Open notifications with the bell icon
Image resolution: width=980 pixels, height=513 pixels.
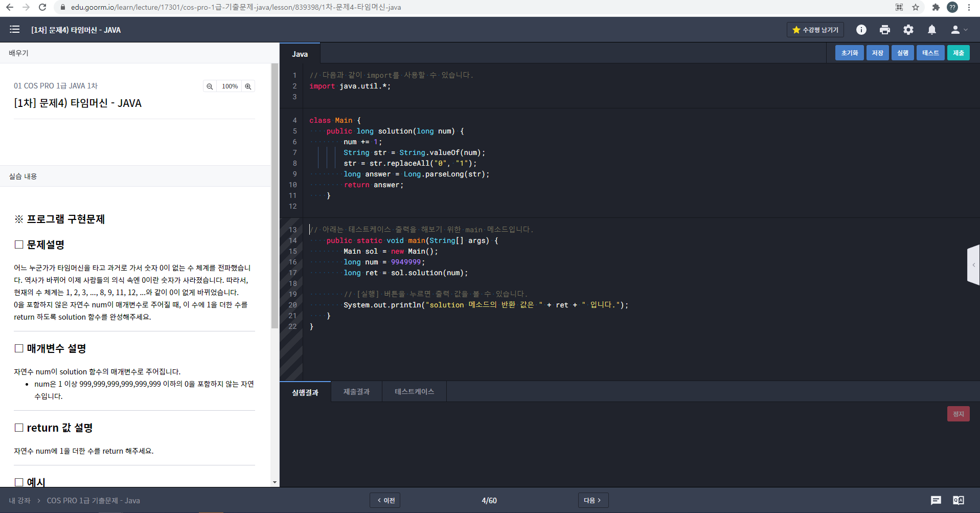coord(932,30)
